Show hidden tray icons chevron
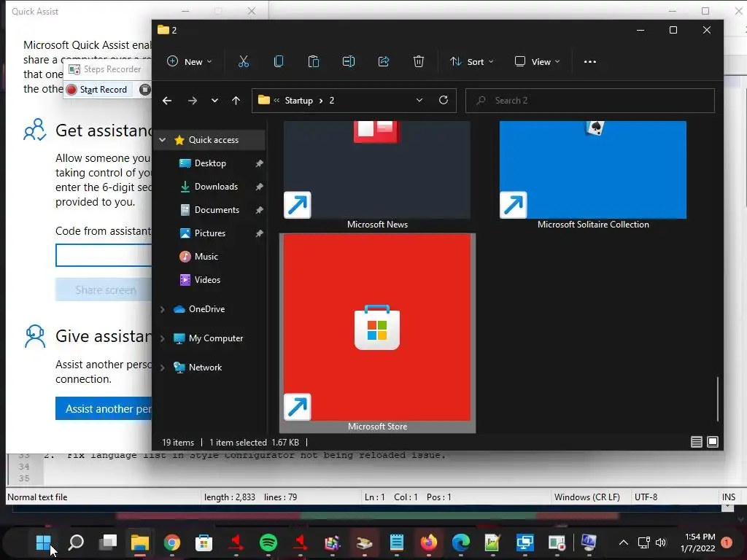Screen dimensions: 747x560 (623, 542)
